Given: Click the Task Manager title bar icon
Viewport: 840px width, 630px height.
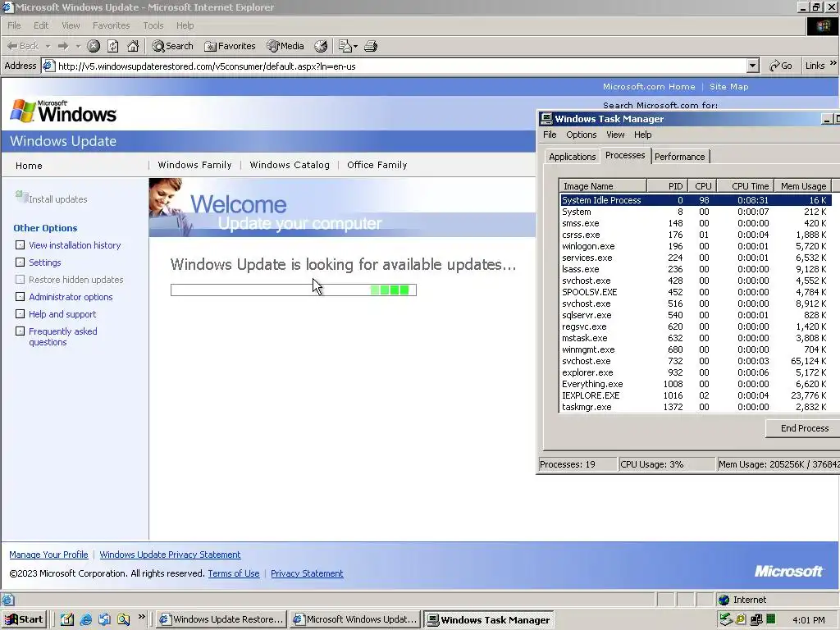Looking at the screenshot, I should coord(546,119).
